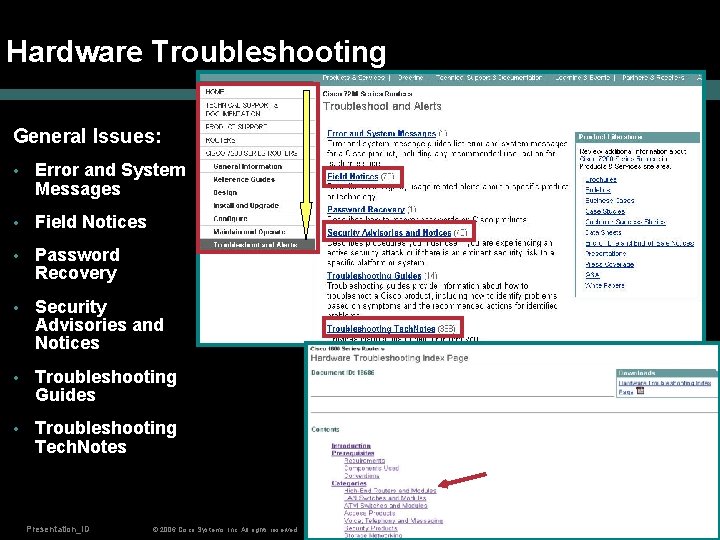The image size is (720, 540).
Task: Open ATM Switches and Modules link
Action: click(x=386, y=506)
